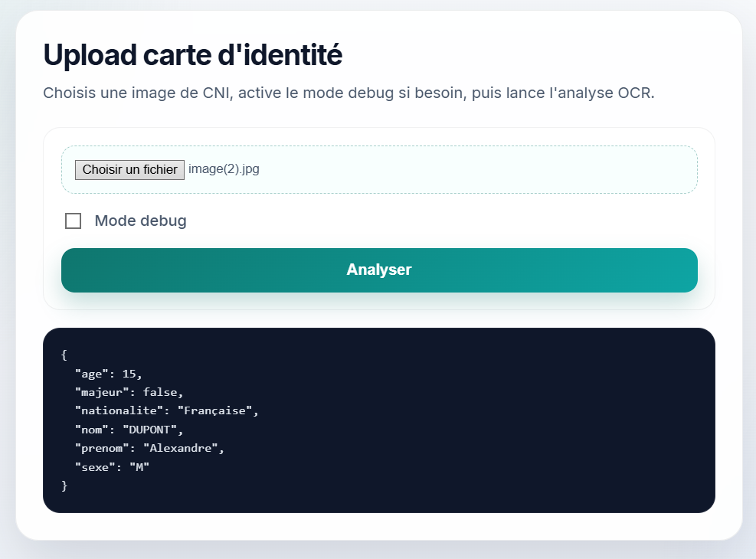Select the image(2).jpg filename text
756x559 pixels.
[x=224, y=169]
